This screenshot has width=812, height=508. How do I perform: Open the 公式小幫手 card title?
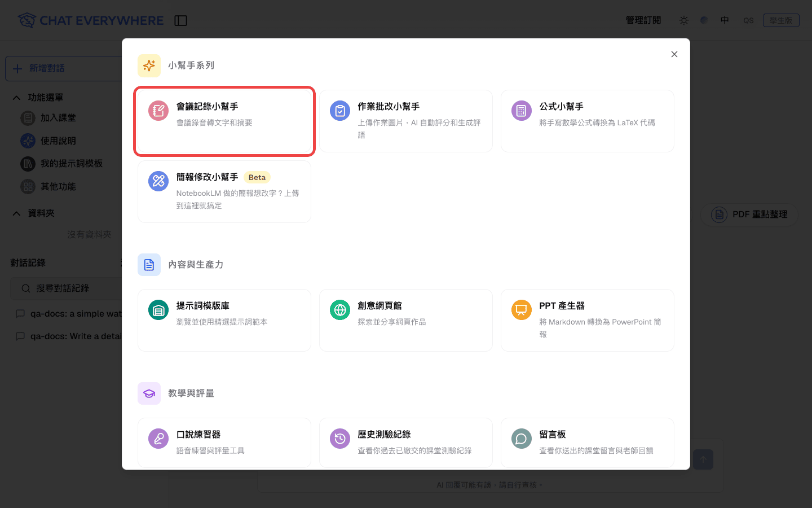pyautogui.click(x=561, y=107)
